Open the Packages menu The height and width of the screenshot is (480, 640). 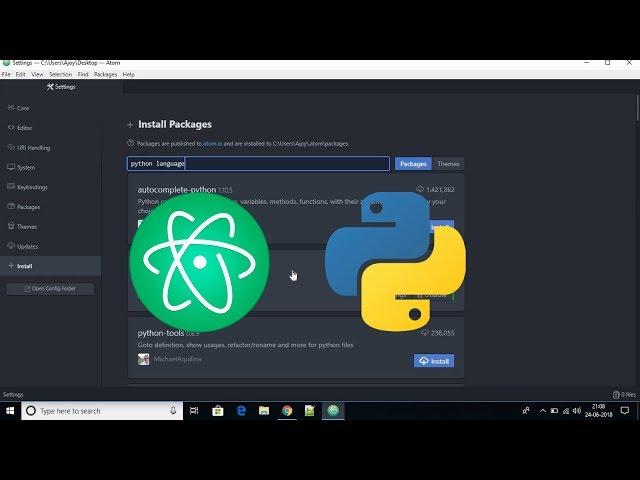coord(105,74)
